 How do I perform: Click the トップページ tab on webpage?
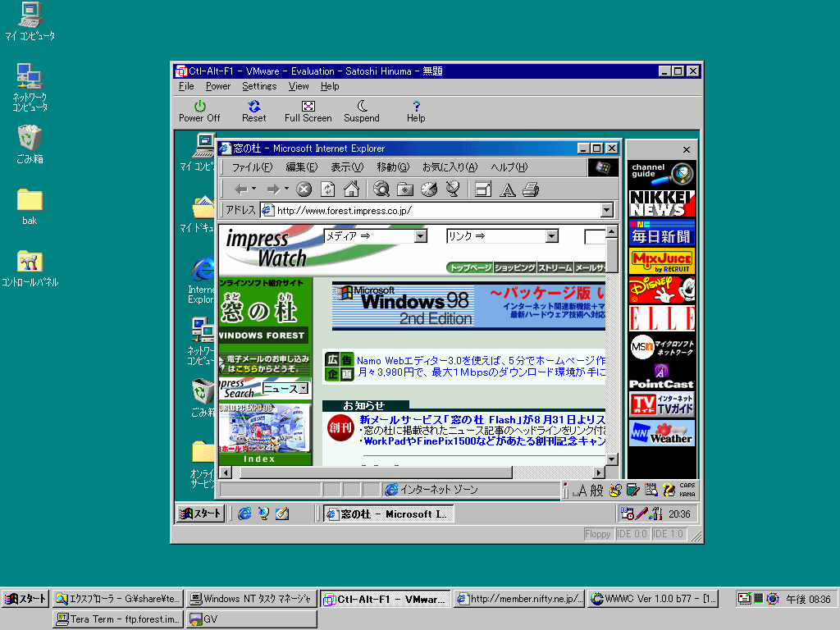pyautogui.click(x=470, y=267)
